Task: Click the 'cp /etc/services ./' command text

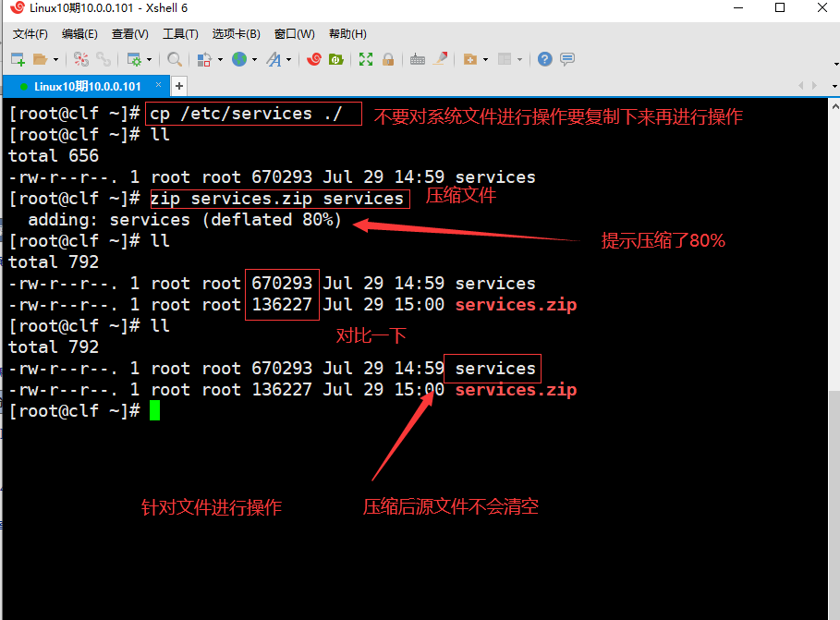Action: point(246,114)
